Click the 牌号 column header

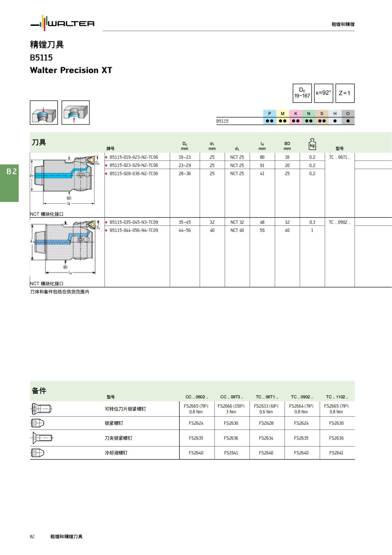pos(110,148)
